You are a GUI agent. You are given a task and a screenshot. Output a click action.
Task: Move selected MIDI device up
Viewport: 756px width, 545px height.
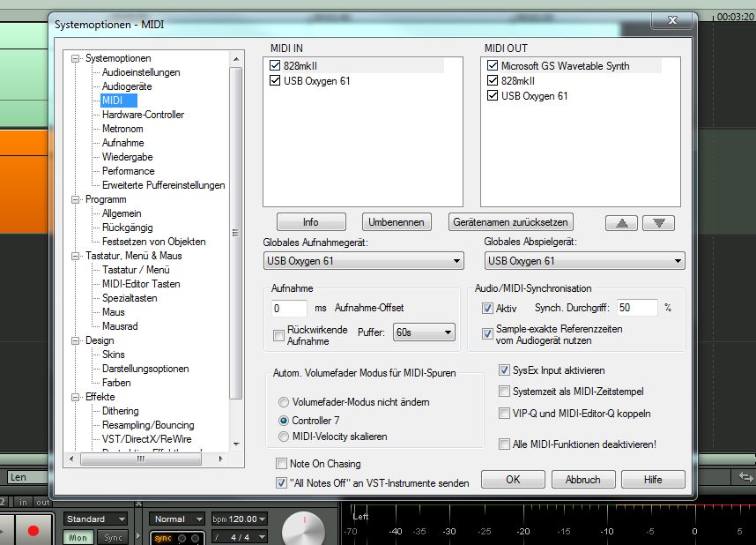[621, 223]
